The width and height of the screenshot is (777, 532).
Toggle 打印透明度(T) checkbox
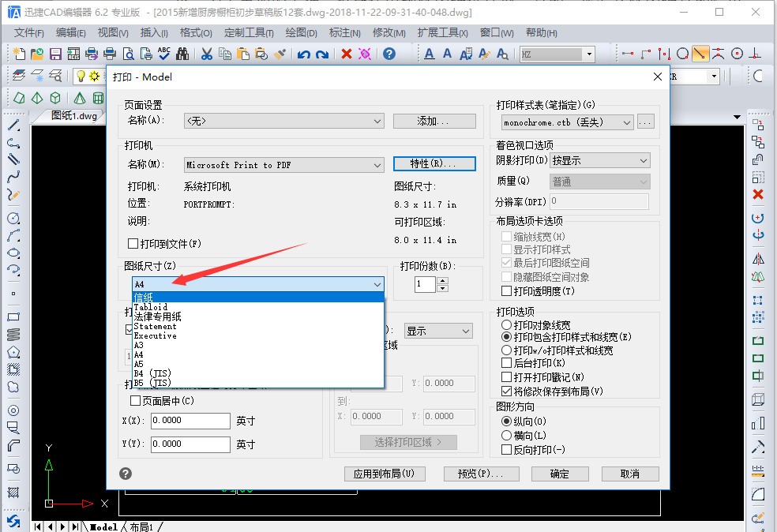[506, 290]
